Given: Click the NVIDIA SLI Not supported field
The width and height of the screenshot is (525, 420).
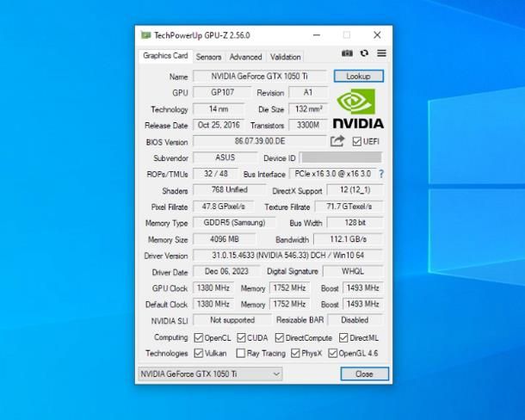Looking at the screenshot, I should pyautogui.click(x=232, y=320).
